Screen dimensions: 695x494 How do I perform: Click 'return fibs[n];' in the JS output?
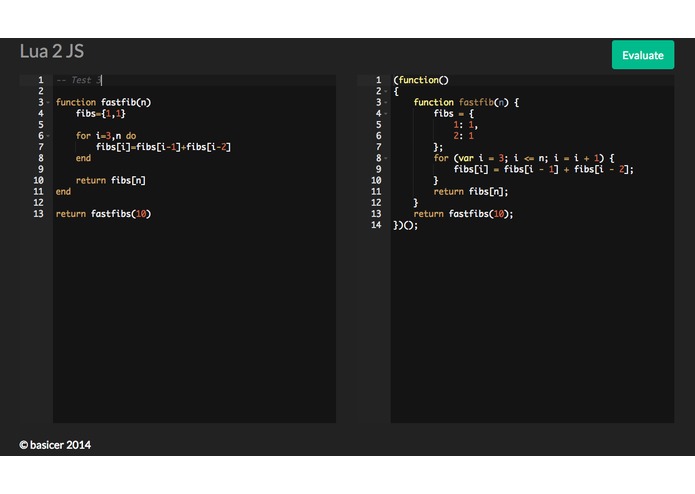pyautogui.click(x=471, y=191)
